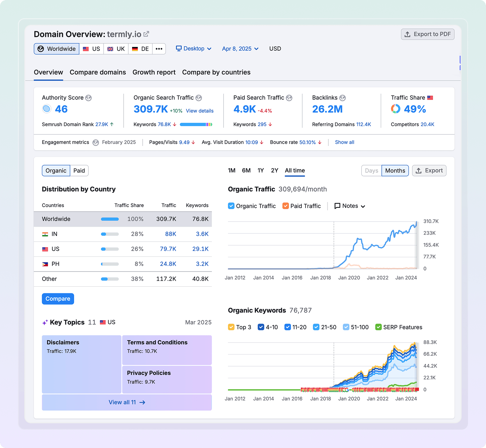486x448 pixels.
Task: Click the Notes speech bubble icon
Action: 337,206
